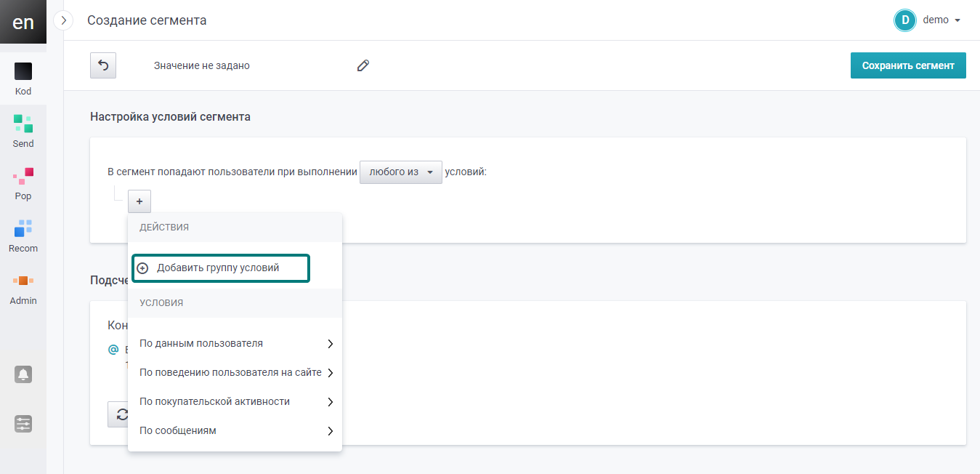Expand the sidebar with the chevron arrow
The width and height of the screenshot is (980, 474).
click(64, 20)
